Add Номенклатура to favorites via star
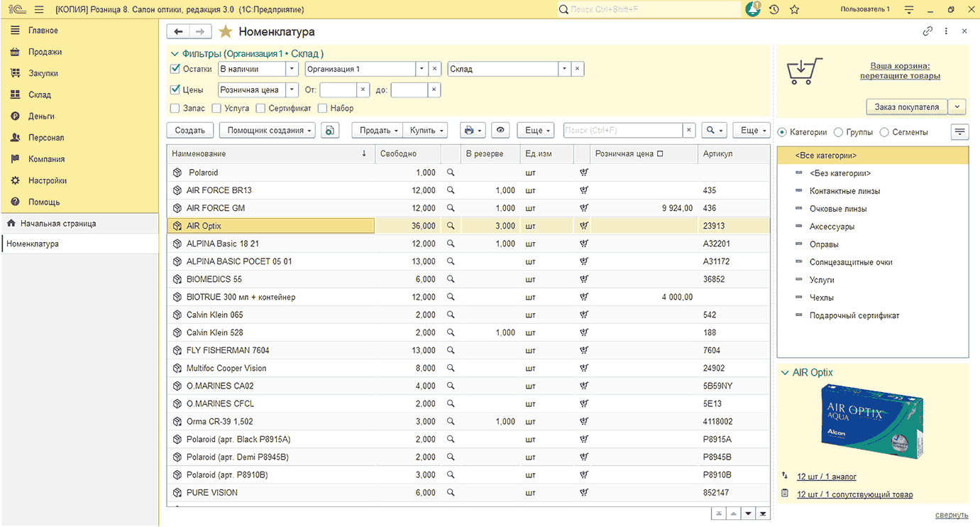The width and height of the screenshot is (980, 527). [225, 31]
